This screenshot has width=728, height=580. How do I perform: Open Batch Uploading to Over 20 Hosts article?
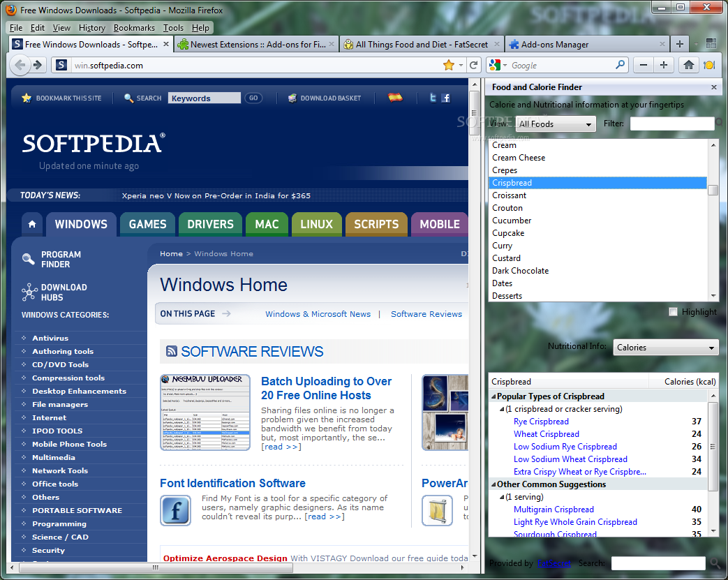(326, 388)
